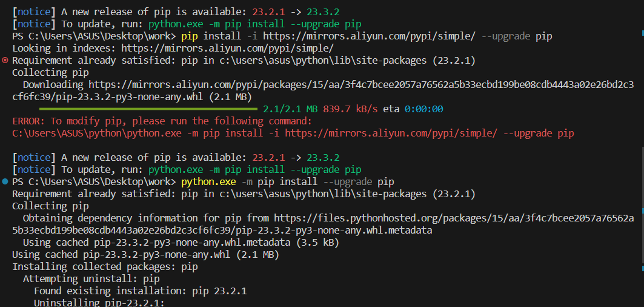This screenshot has width=644, height=307.
Task: Click the terminal's vertical scrollbar thumb
Action: click(642, 204)
